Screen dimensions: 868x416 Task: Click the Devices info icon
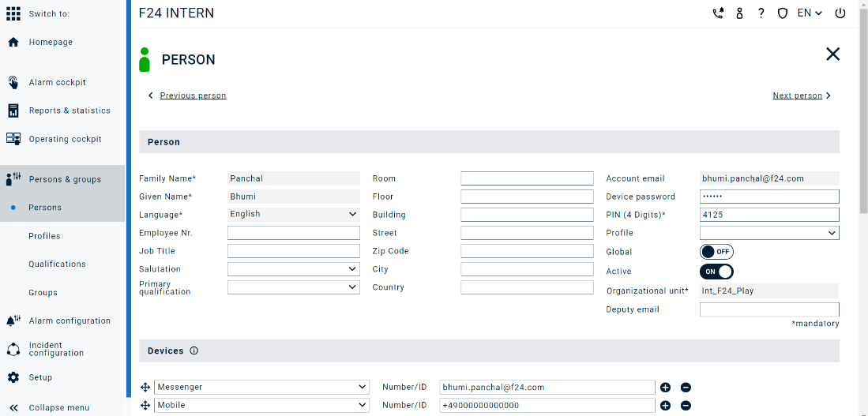[x=194, y=350]
